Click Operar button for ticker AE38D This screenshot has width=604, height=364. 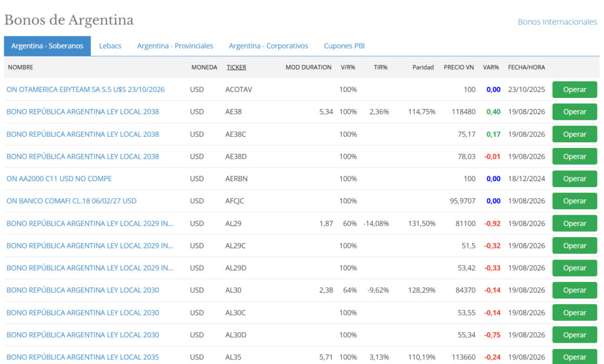(575, 156)
